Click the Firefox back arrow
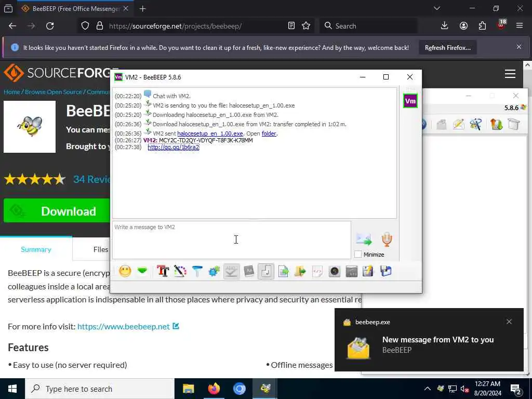 point(12,26)
